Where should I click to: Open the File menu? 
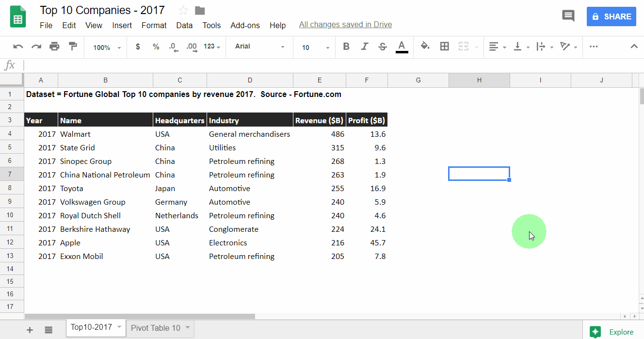point(46,25)
